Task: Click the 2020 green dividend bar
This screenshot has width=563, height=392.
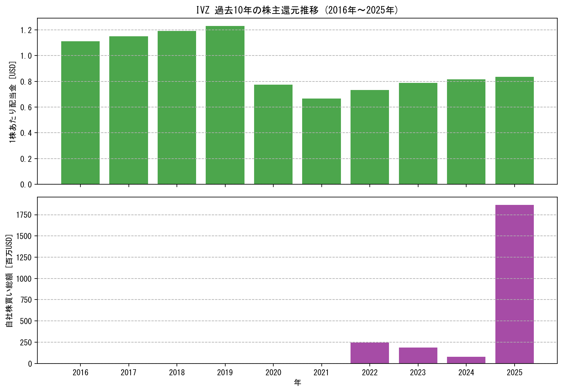Action: (273, 134)
